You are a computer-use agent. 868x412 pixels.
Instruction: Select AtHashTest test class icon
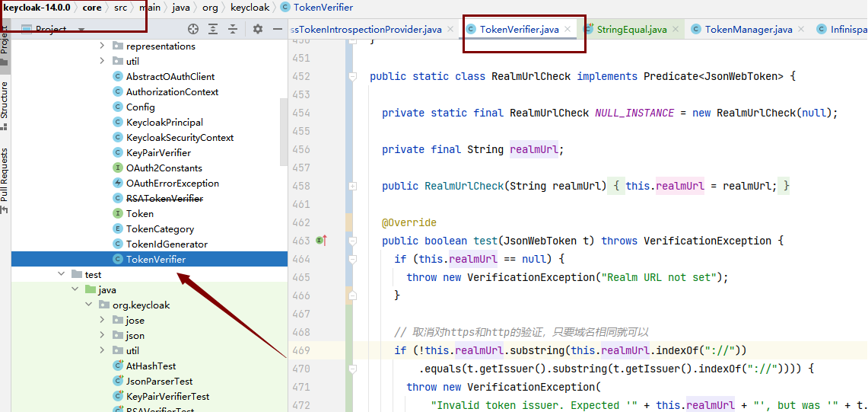point(117,366)
